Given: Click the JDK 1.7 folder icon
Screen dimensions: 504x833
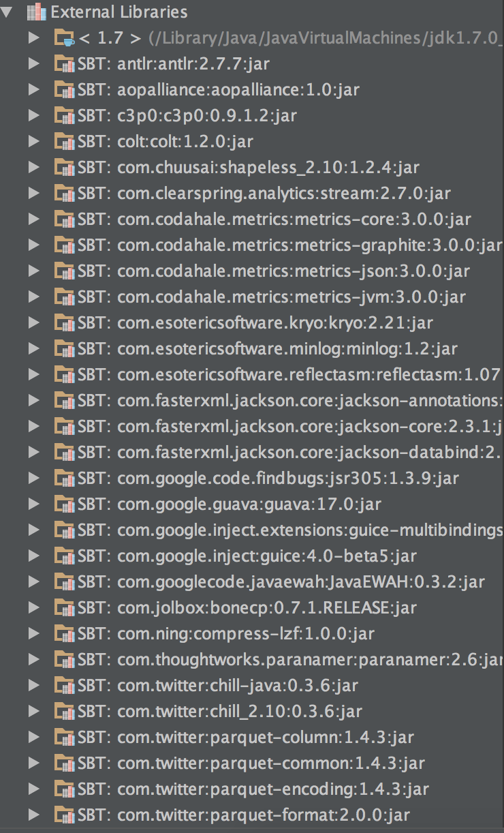Looking at the screenshot, I should pyautogui.click(x=64, y=38).
